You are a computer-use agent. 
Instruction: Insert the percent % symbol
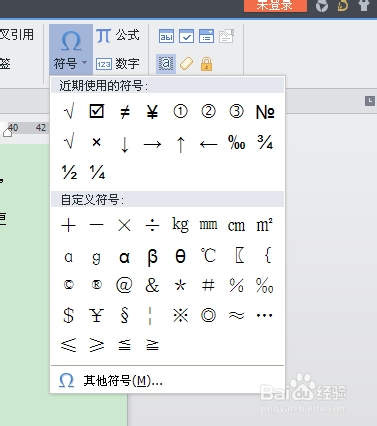pos(236,285)
